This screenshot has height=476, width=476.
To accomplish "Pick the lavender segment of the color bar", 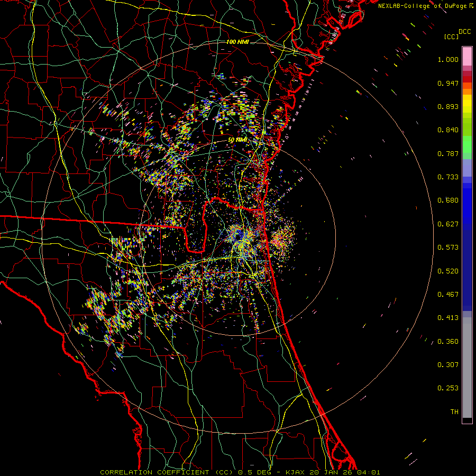I will click(x=467, y=168).
